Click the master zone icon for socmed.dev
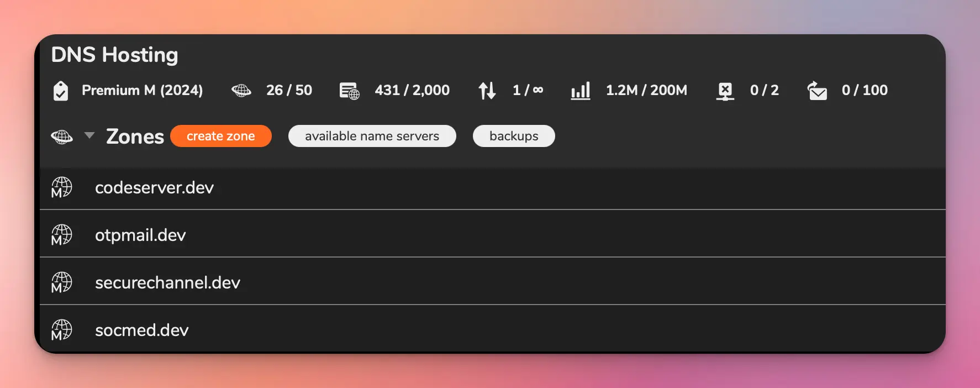 tap(61, 330)
